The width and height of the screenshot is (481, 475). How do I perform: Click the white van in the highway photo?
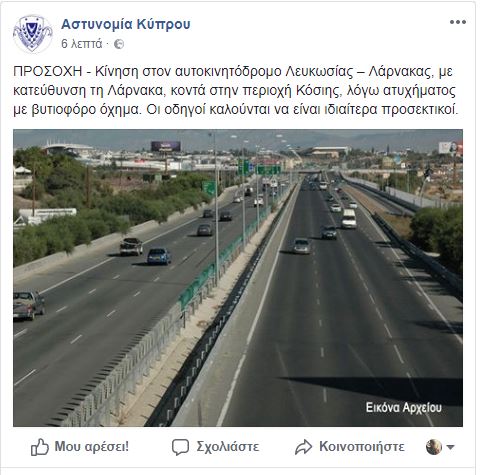(x=349, y=219)
